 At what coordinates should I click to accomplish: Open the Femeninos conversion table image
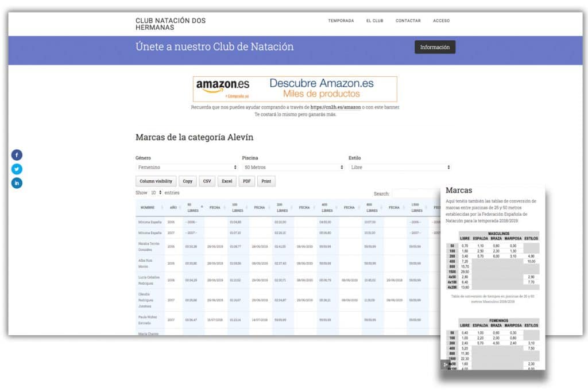[x=493, y=344]
